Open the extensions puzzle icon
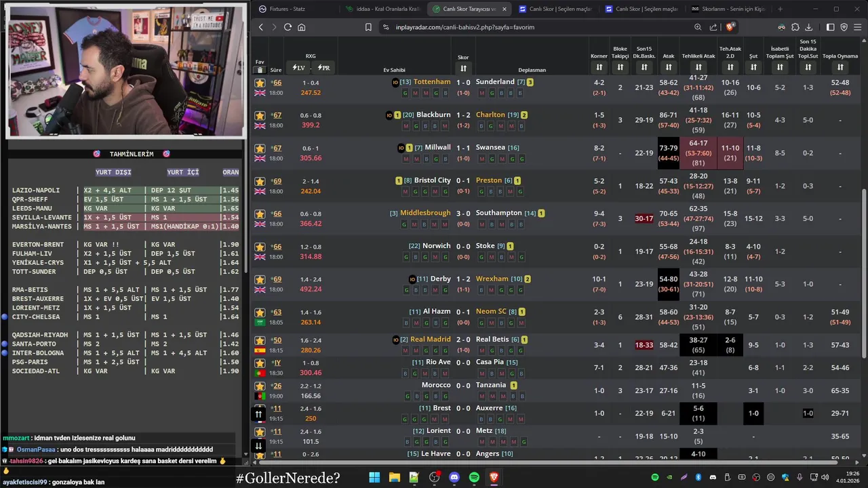The height and width of the screenshot is (488, 868). [795, 27]
